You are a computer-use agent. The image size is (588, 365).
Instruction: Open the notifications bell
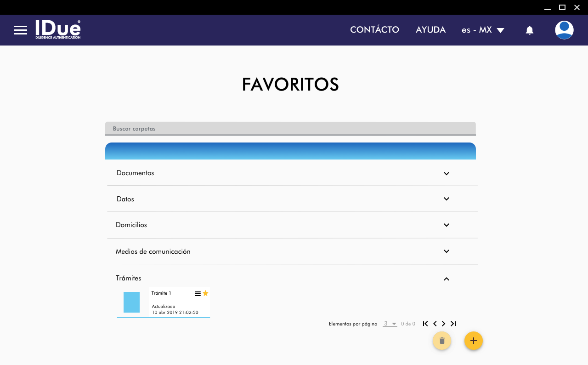pyautogui.click(x=530, y=30)
